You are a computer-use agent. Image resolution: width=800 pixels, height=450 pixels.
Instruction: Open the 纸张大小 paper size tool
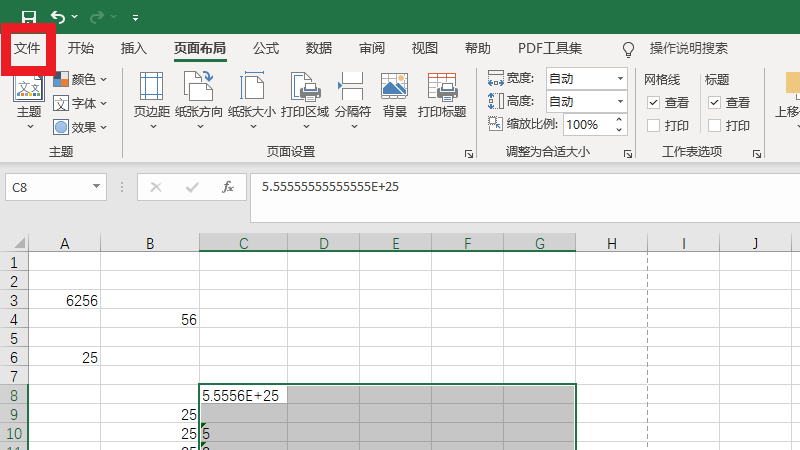click(x=251, y=95)
